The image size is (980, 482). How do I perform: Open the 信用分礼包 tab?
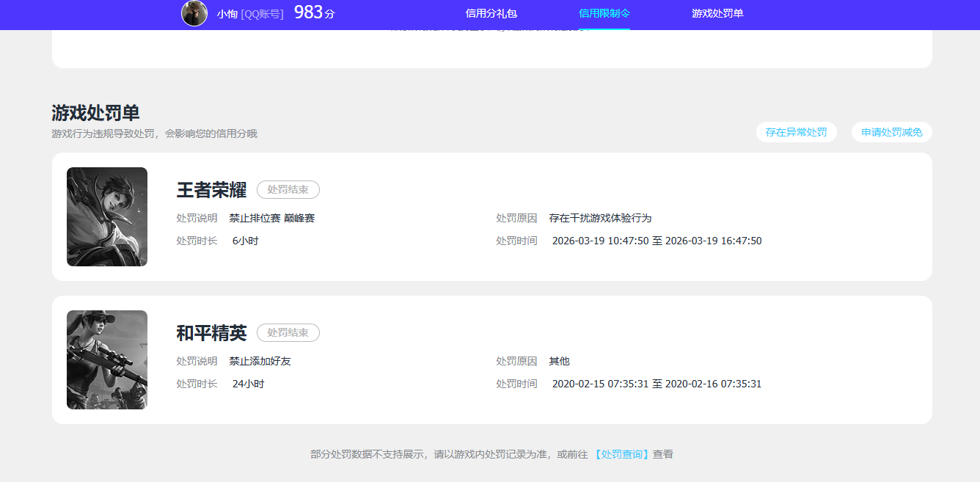(491, 13)
